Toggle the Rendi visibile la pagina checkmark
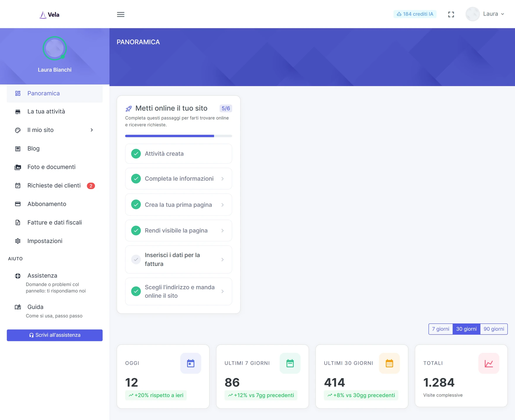The width and height of the screenshot is (515, 420). pyautogui.click(x=136, y=230)
